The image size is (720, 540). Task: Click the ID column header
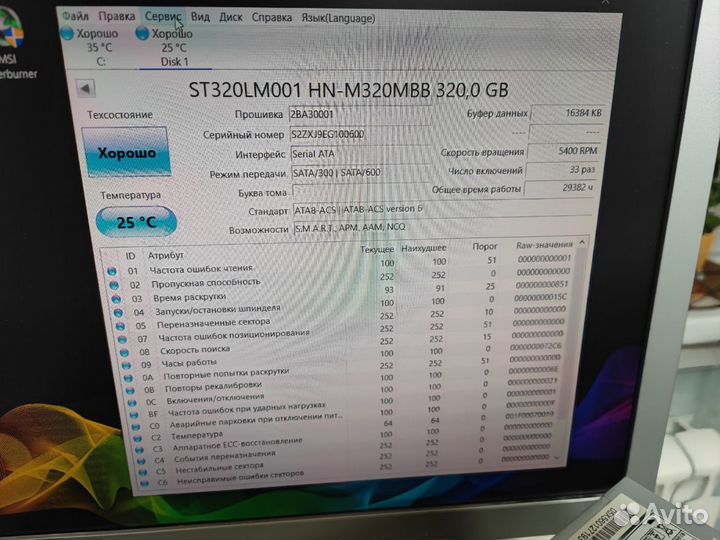click(x=130, y=256)
